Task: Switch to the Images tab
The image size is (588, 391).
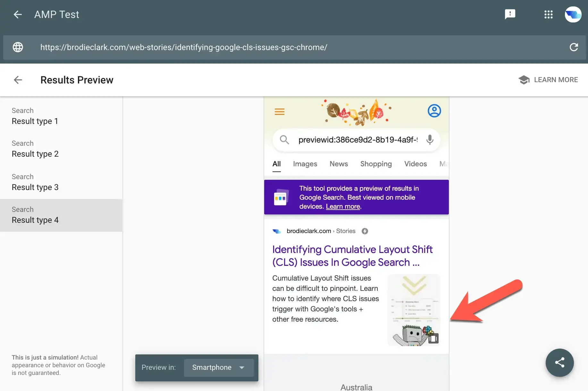Action: (305, 164)
